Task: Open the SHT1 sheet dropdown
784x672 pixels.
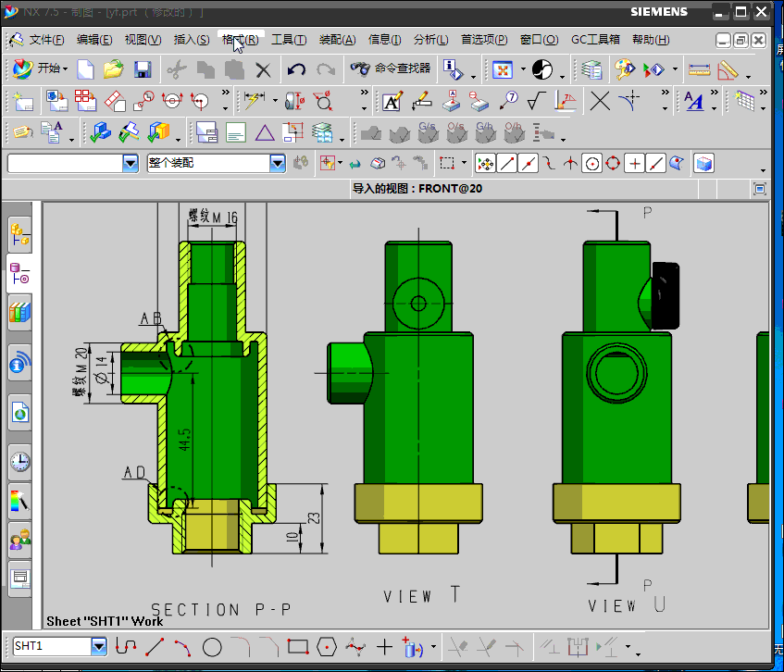Action: point(99,646)
